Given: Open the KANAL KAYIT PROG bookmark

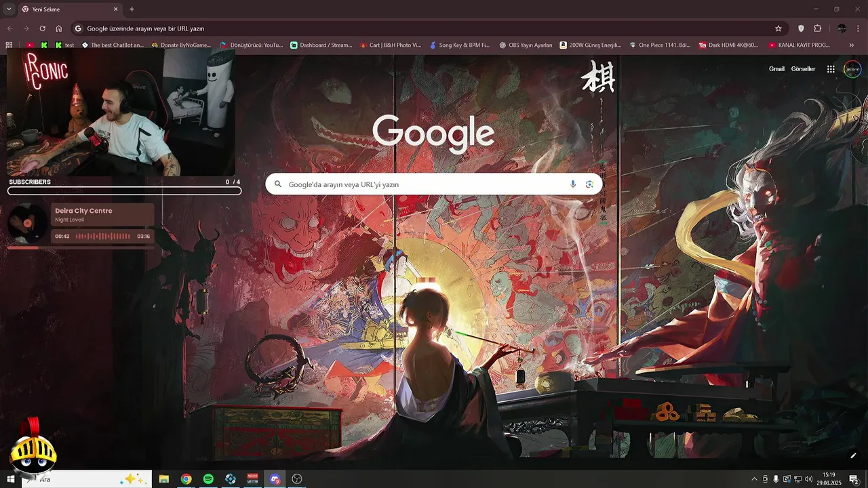Looking at the screenshot, I should (799, 45).
